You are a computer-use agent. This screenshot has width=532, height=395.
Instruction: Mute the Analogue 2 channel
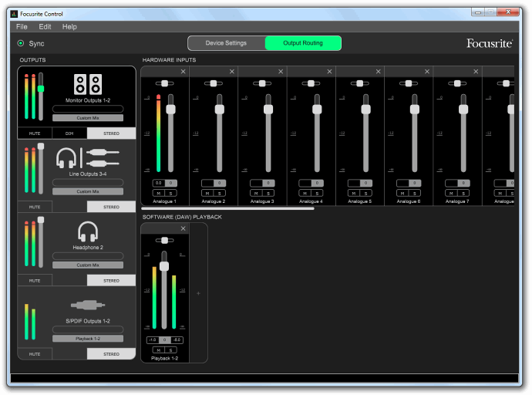click(207, 194)
